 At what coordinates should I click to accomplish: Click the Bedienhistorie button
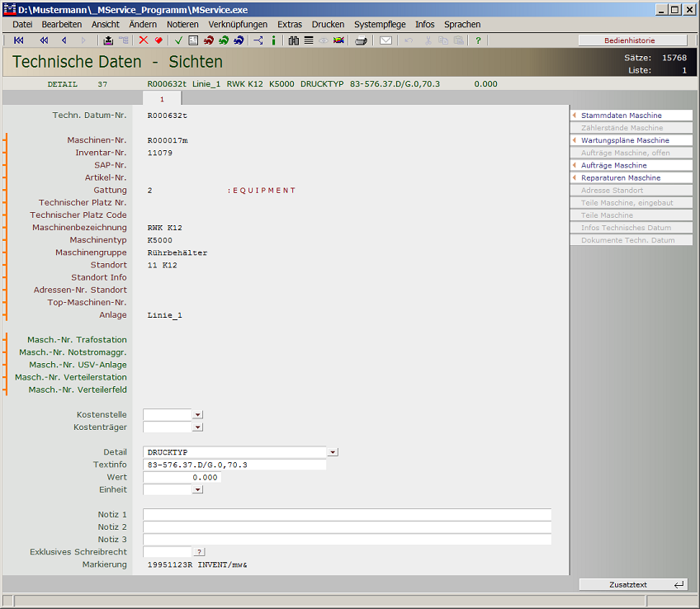[632, 40]
